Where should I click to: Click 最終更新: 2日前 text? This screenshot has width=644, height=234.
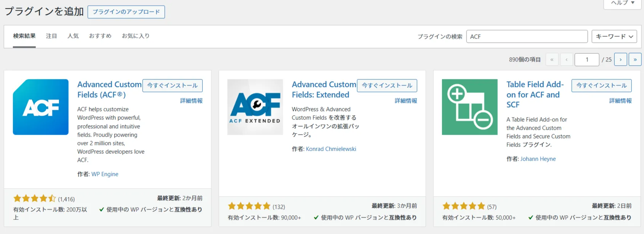[612, 206]
